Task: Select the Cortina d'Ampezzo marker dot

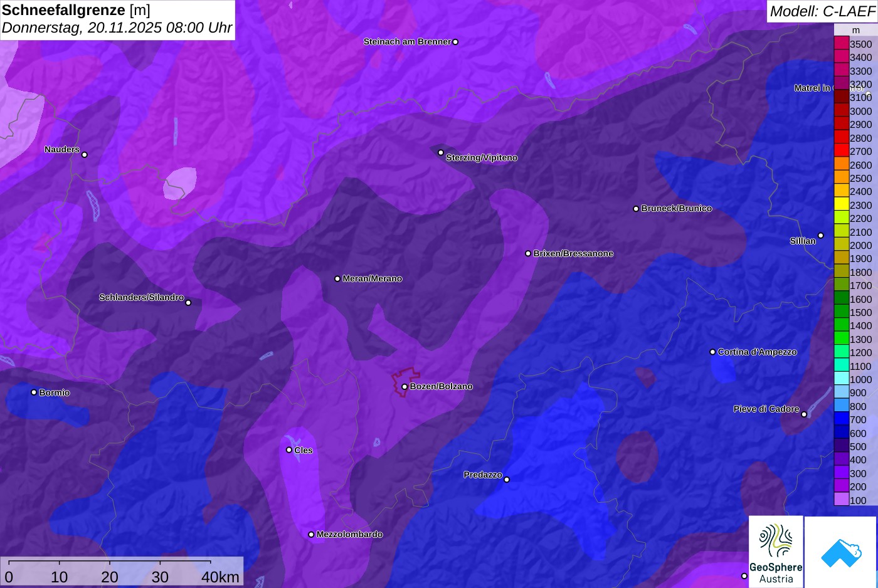Action: pos(712,352)
